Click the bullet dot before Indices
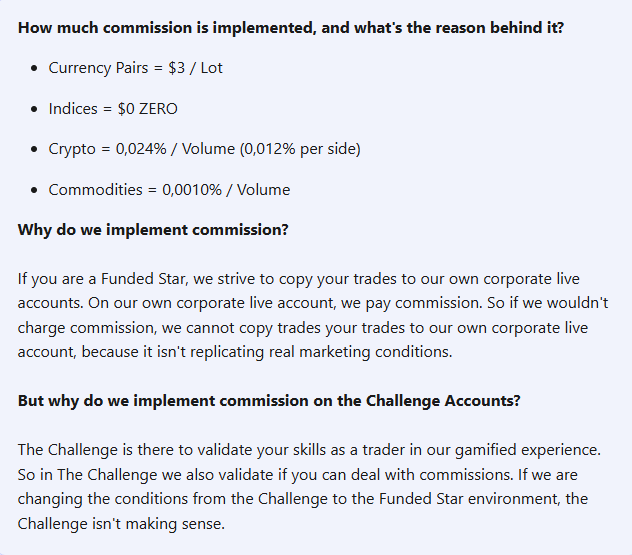The height and width of the screenshot is (555, 632). pyautogui.click(x=34, y=109)
